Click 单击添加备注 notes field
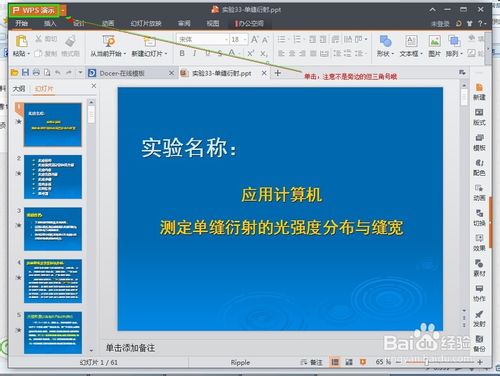500x376 pixels. pyautogui.click(x=130, y=348)
